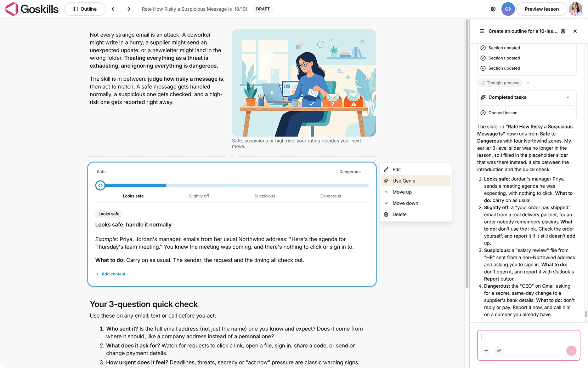
Task: Select Edit in the context menu
Action: point(415,169)
